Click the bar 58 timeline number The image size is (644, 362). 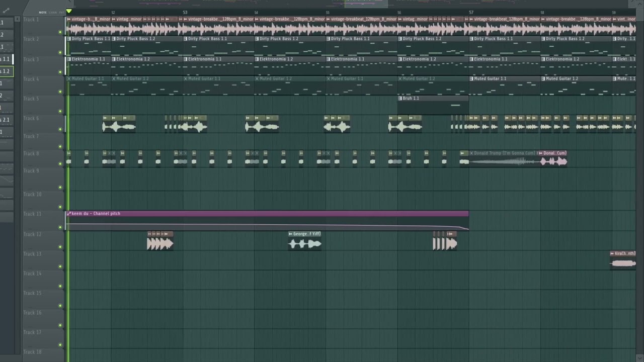pyautogui.click(x=542, y=13)
